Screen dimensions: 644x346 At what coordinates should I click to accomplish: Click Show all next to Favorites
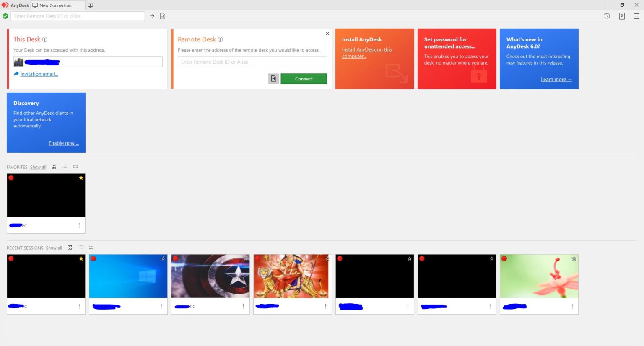pos(38,167)
